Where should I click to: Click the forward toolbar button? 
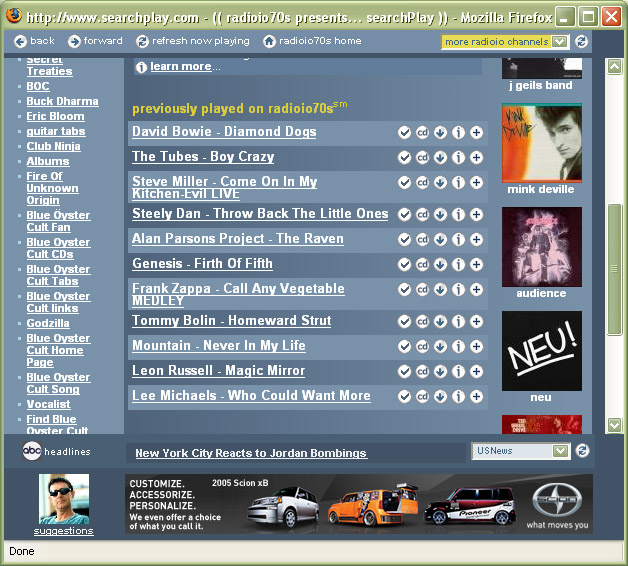[x=95, y=41]
